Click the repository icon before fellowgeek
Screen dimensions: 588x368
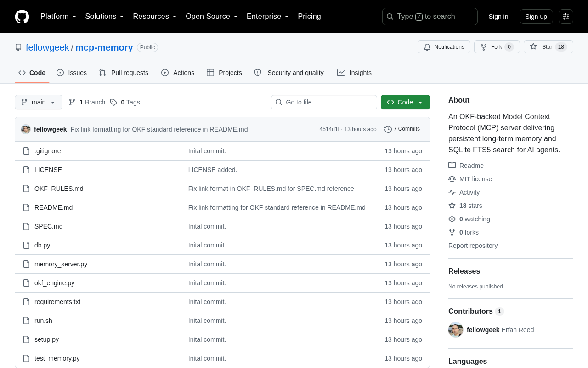18,47
